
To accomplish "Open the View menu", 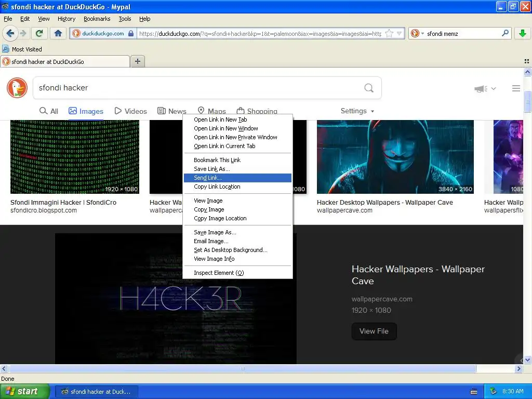I will (44, 19).
